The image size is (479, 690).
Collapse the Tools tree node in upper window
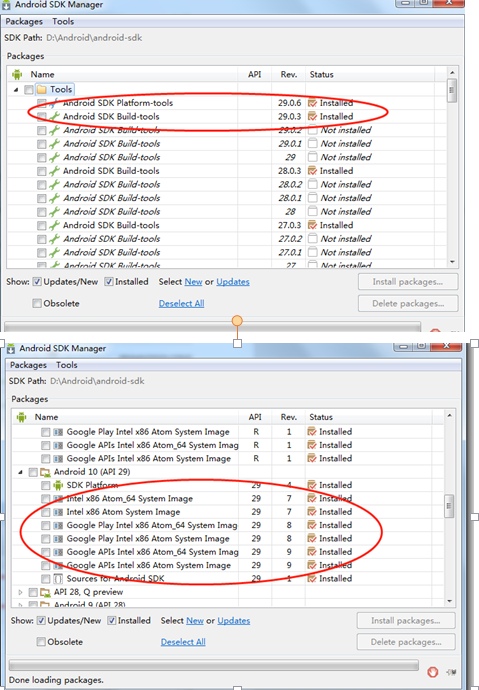(16, 90)
